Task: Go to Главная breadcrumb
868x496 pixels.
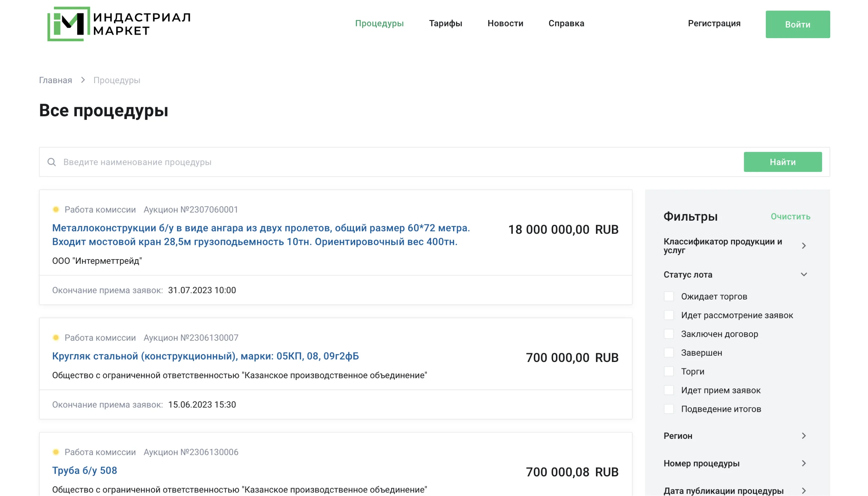Action: (56, 80)
